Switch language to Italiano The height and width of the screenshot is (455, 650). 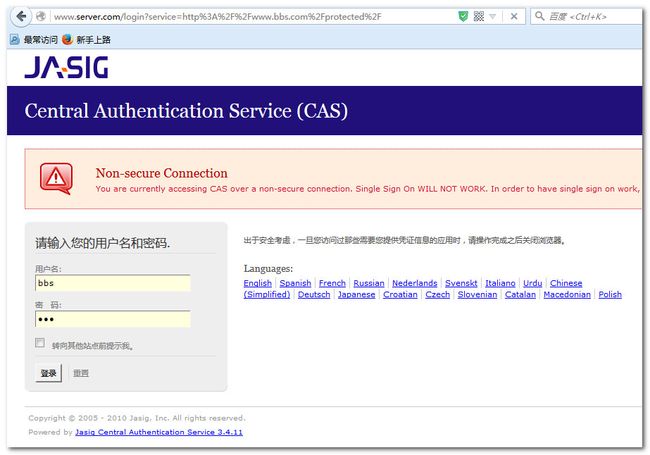click(500, 283)
